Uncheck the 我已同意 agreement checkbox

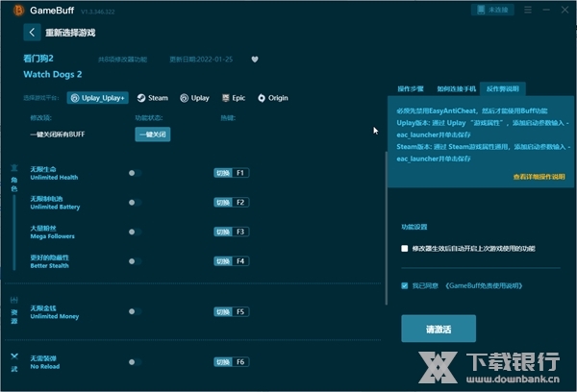(405, 285)
